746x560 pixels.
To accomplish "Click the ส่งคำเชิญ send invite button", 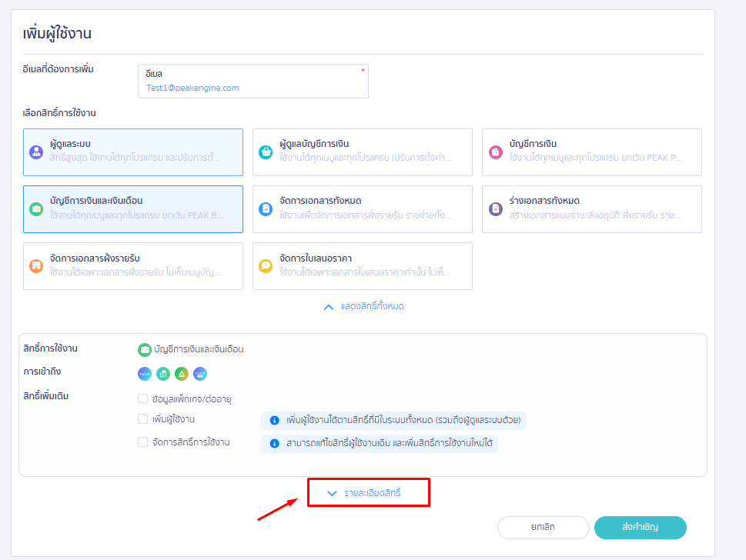I will tap(640, 528).
